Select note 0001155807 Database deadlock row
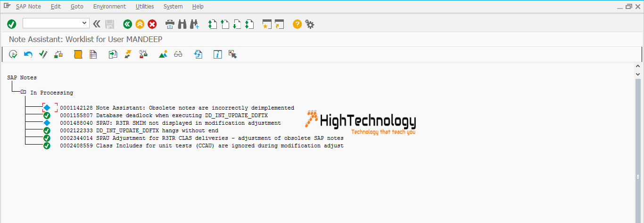This screenshot has width=644, height=223. click(164, 115)
